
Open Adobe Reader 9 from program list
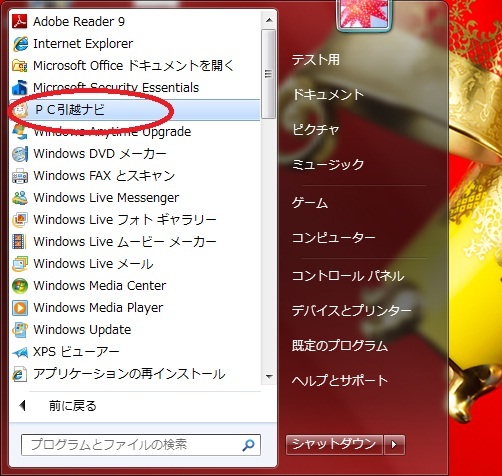[x=79, y=22]
